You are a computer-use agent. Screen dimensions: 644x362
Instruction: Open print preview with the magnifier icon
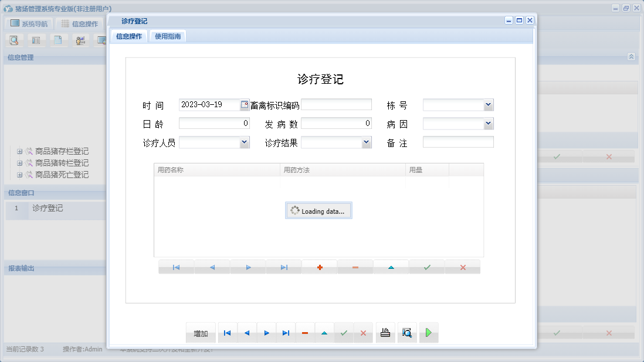point(407,332)
